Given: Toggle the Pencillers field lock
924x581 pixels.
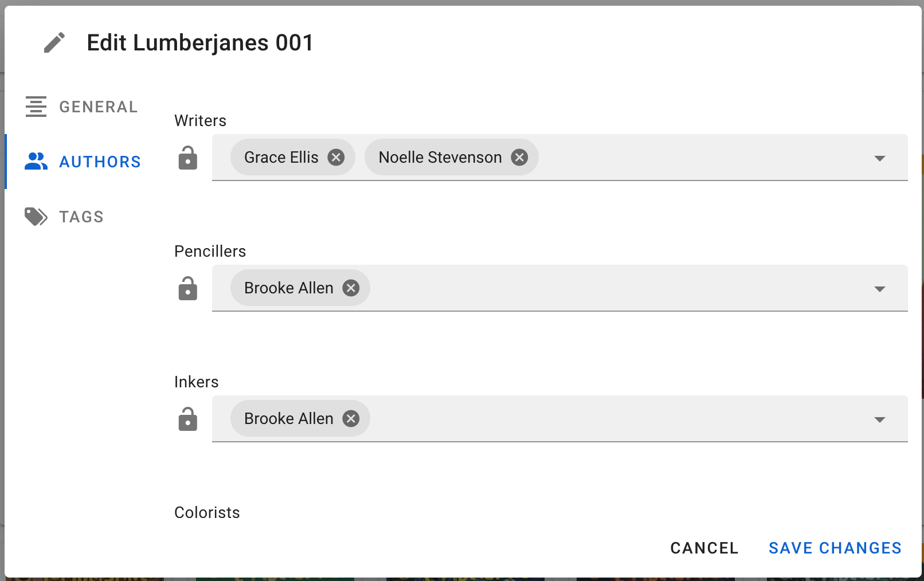Looking at the screenshot, I should point(187,289).
